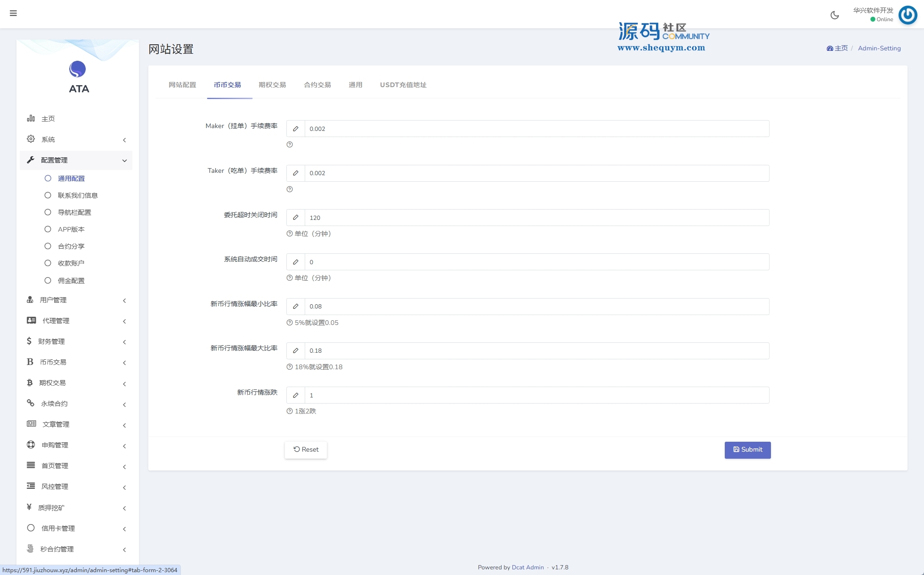Viewport: 924px width, 575px height.
Task: Open 主页 bar chart sidebar icon
Action: (31, 118)
